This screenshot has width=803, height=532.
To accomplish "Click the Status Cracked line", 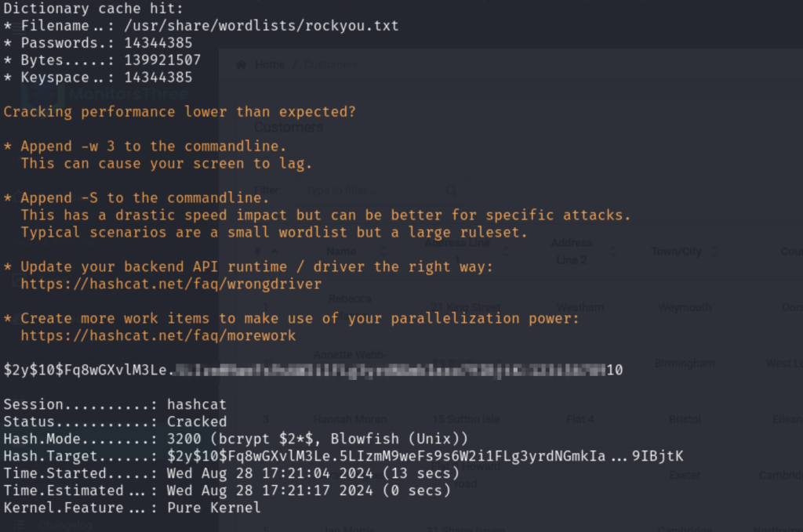I will click(x=114, y=422).
